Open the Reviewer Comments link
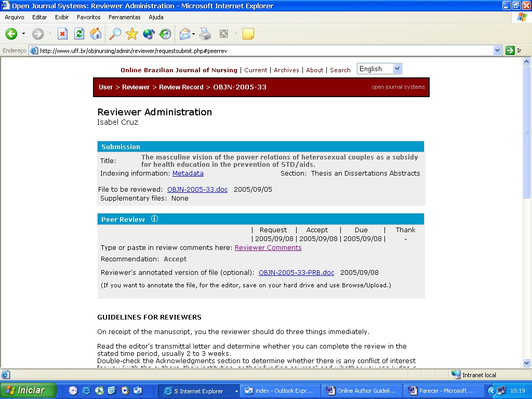This screenshot has height=399, width=532. click(268, 248)
